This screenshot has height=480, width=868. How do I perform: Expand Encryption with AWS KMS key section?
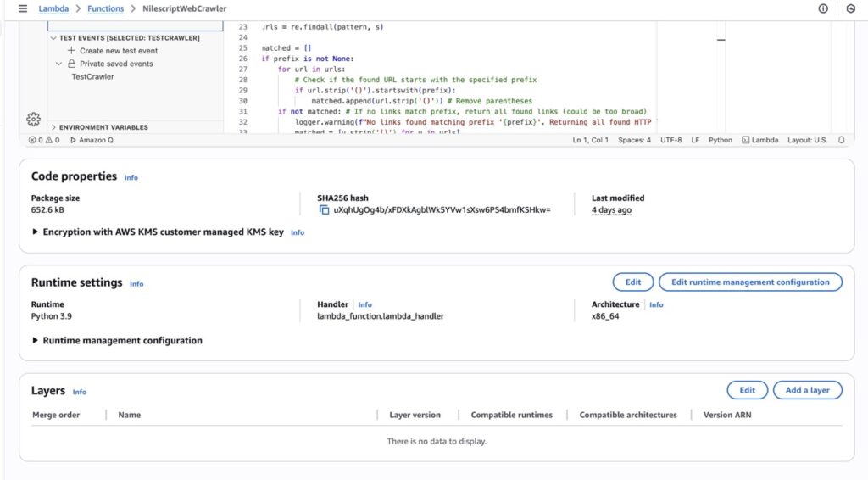(36, 232)
